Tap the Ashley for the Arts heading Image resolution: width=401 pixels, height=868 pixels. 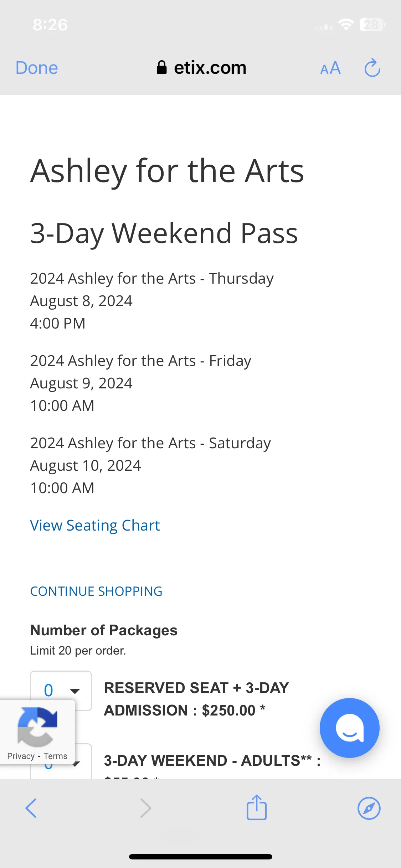[167, 171]
